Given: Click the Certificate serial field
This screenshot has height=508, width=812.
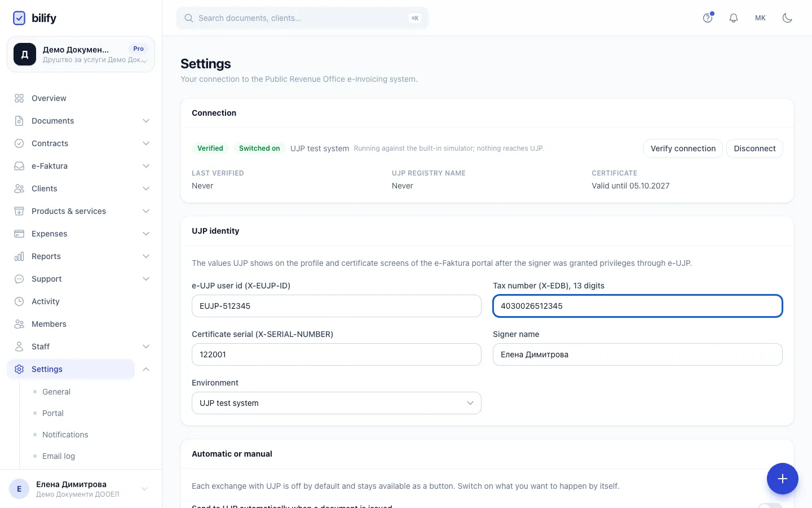Looking at the screenshot, I should [337, 354].
